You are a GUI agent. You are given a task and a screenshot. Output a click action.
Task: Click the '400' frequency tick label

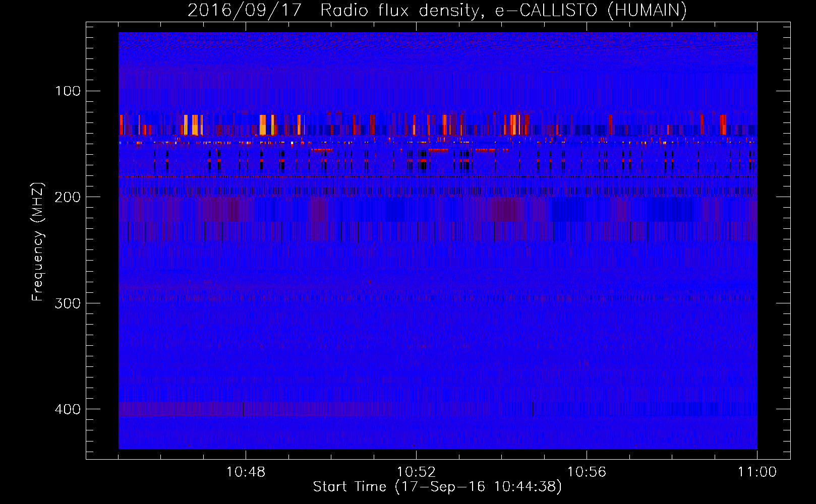pos(68,409)
